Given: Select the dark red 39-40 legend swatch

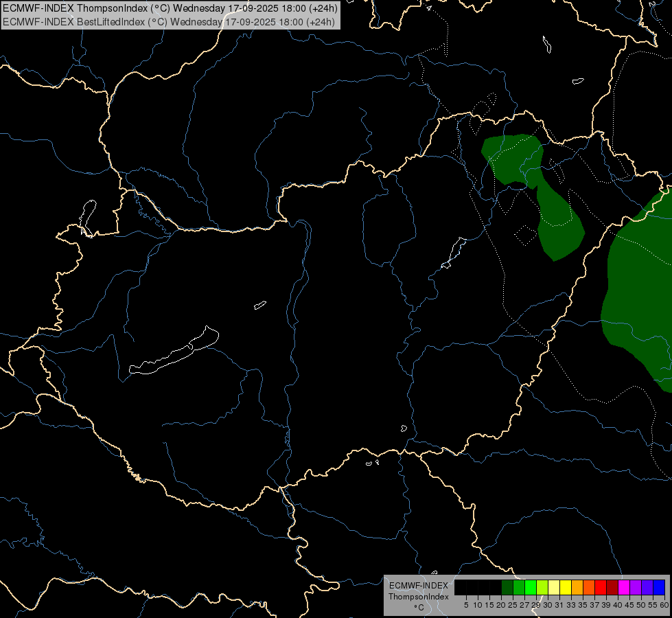Looking at the screenshot, I should [x=612, y=588].
